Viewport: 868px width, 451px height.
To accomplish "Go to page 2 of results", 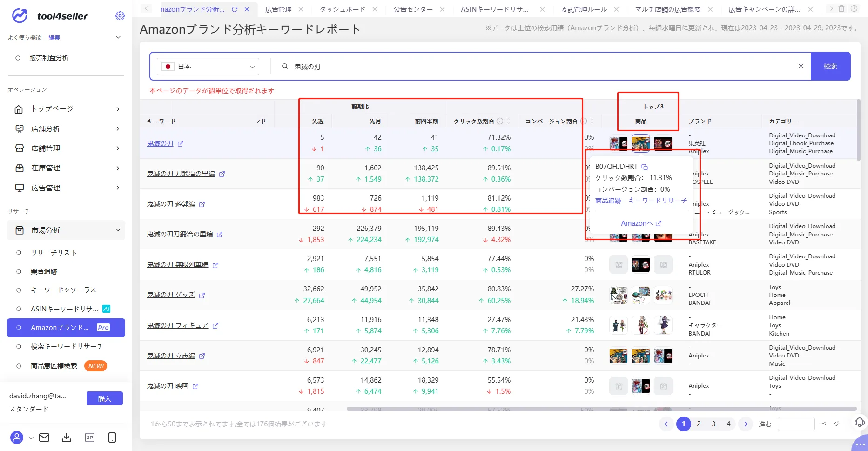I will click(699, 424).
